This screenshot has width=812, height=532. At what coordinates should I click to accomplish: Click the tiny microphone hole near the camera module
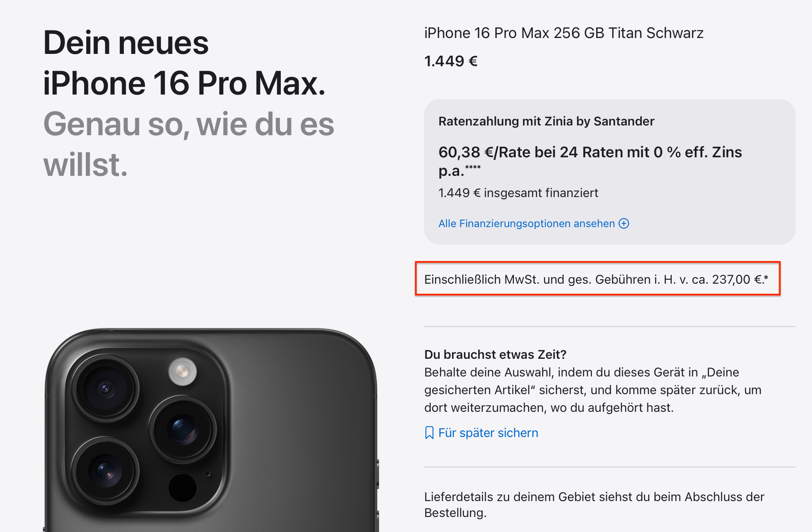point(208,475)
